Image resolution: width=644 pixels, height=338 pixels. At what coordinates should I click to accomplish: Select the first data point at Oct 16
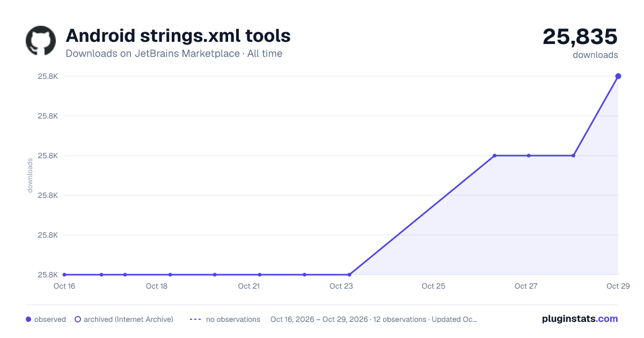coord(64,275)
